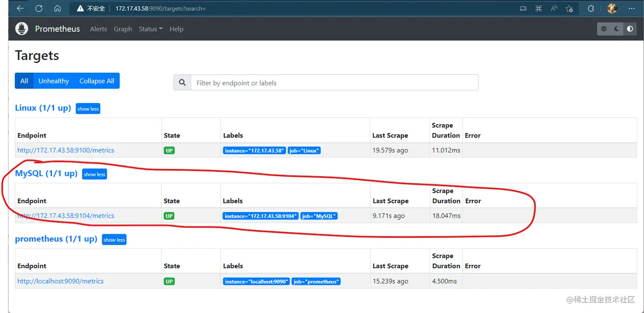Open the device casting icon in address bar

(523, 9)
